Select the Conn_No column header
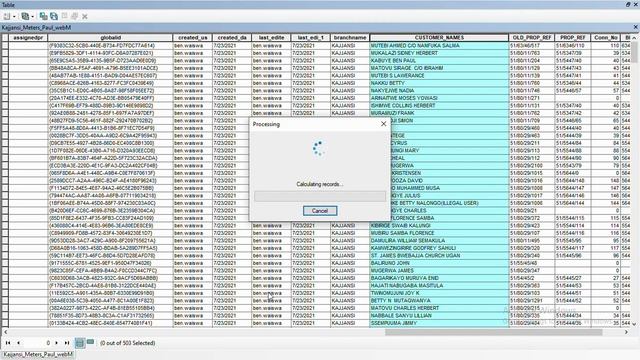The width and height of the screenshot is (640, 360). 606,38
